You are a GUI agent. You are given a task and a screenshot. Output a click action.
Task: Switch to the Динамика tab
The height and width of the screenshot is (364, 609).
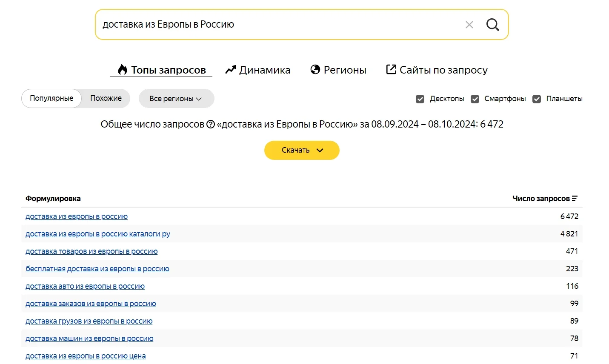264,70
